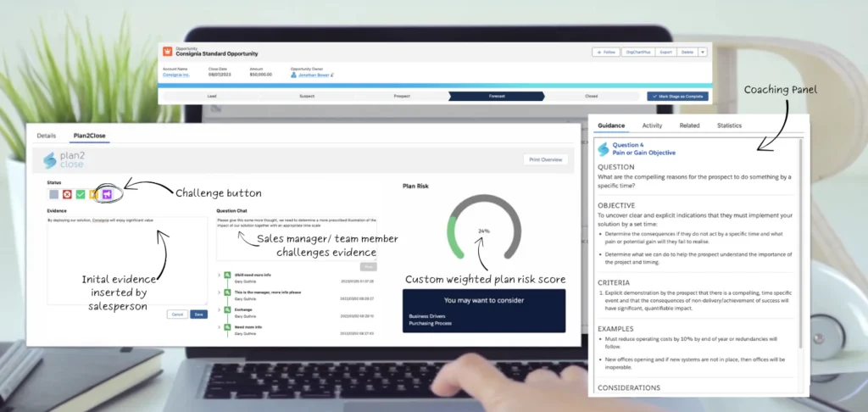Click the Print Overview button
The image size is (868, 412).
545,159
